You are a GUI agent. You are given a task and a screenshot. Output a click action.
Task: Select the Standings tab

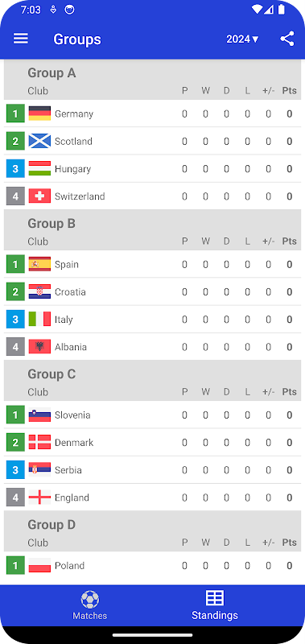pos(215,605)
